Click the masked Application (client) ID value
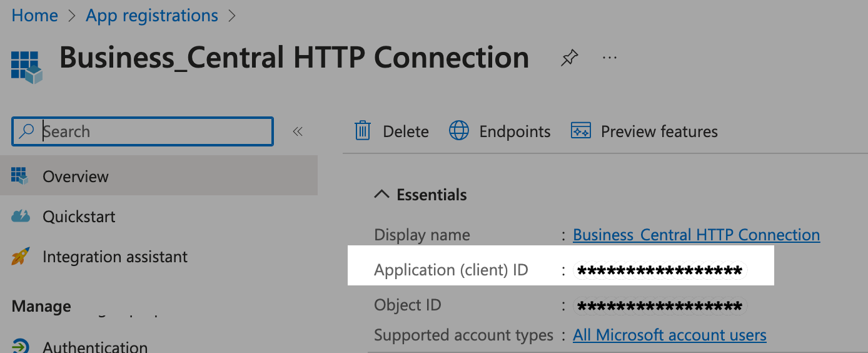 tap(660, 271)
